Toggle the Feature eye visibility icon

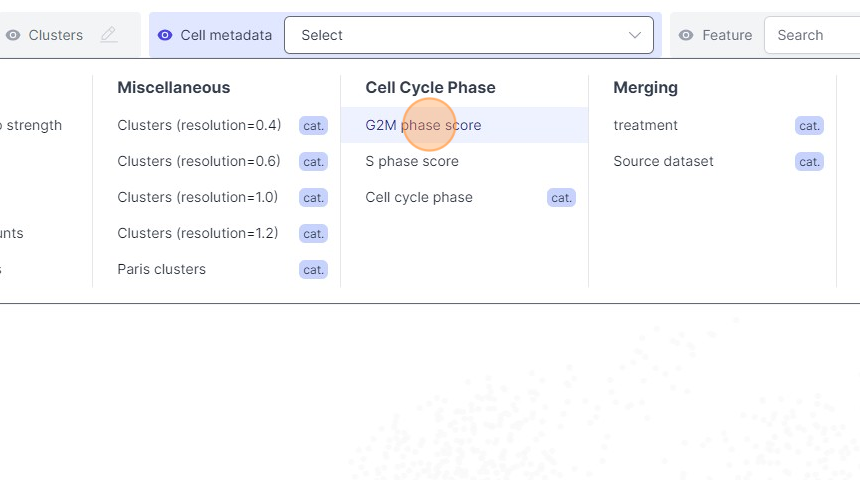point(686,35)
